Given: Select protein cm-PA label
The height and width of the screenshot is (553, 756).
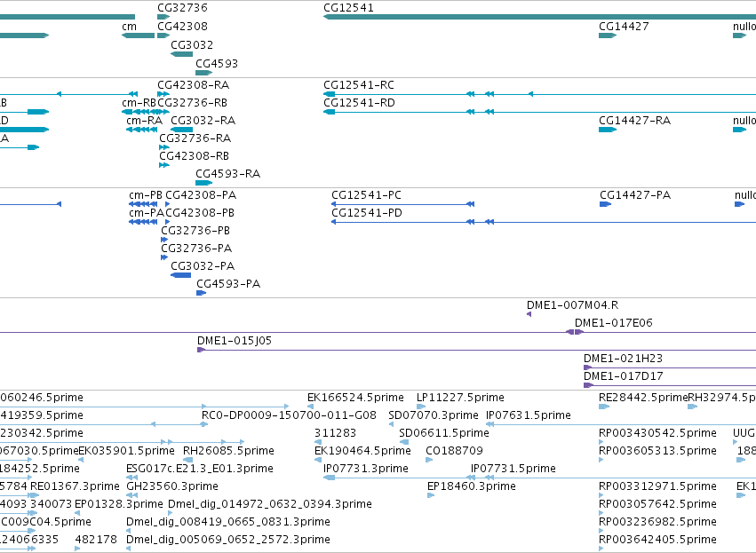Looking at the screenshot, I should click(147, 213).
